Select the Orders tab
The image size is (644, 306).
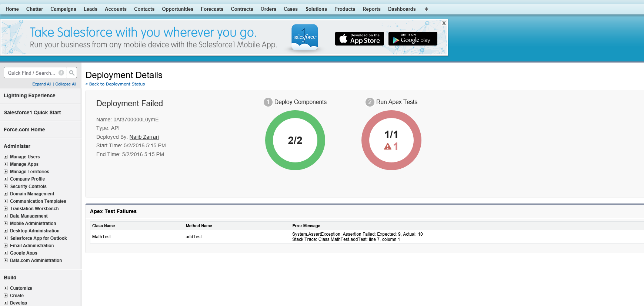tap(268, 9)
